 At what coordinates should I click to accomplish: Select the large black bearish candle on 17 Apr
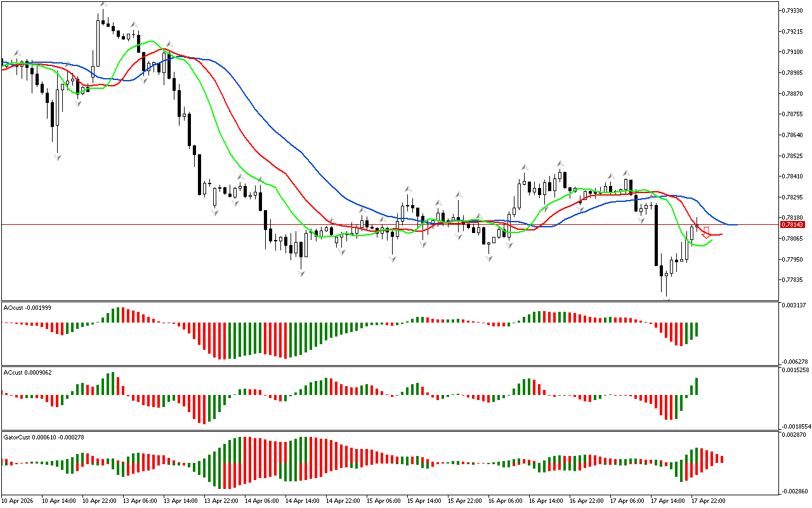click(655, 235)
